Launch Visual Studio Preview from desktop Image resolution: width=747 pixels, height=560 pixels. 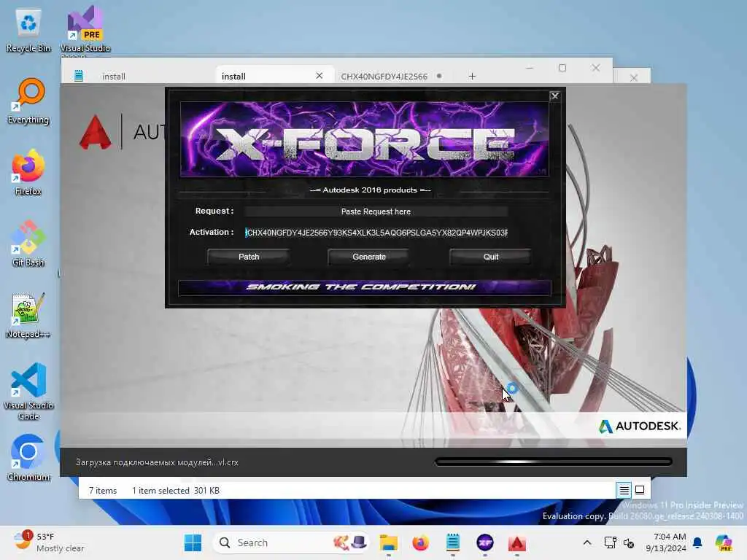pos(85,29)
